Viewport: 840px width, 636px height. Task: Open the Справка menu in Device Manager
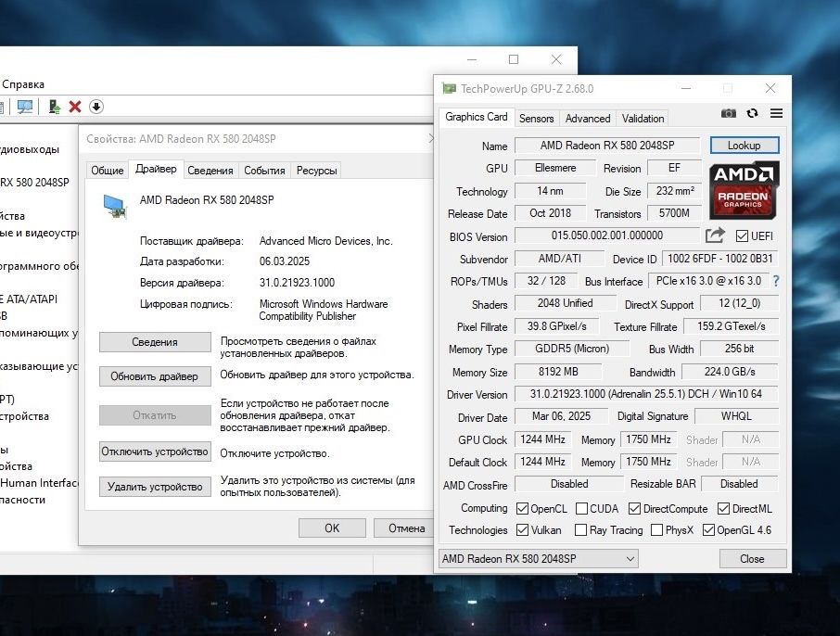click(x=23, y=84)
